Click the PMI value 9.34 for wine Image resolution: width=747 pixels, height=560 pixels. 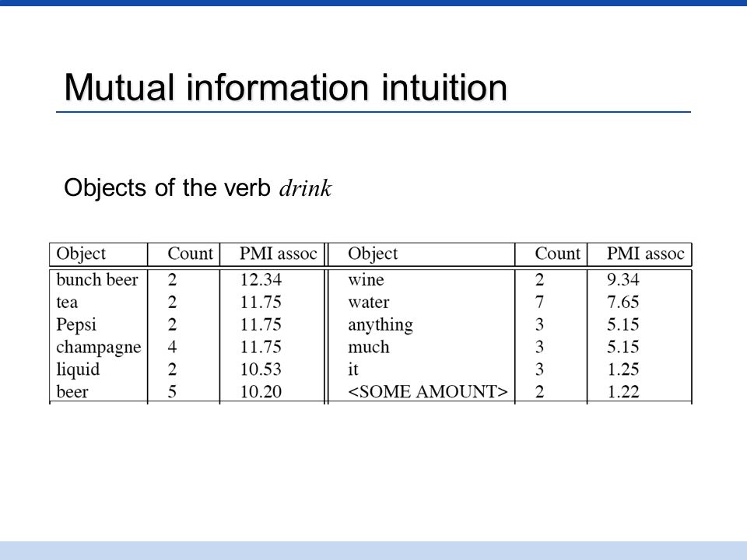tap(622, 279)
